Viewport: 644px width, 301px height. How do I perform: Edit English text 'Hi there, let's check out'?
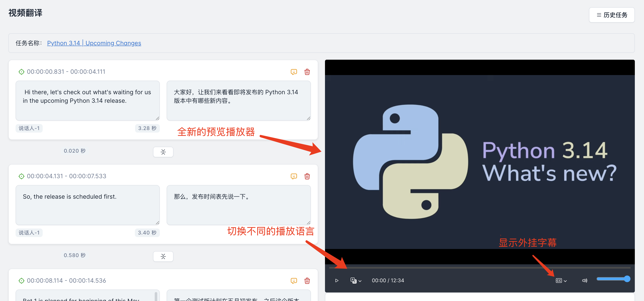coord(87,100)
